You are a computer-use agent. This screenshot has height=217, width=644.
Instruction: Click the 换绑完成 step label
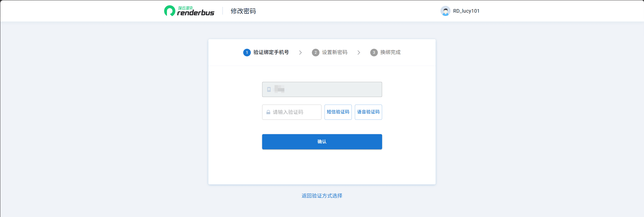(390, 52)
